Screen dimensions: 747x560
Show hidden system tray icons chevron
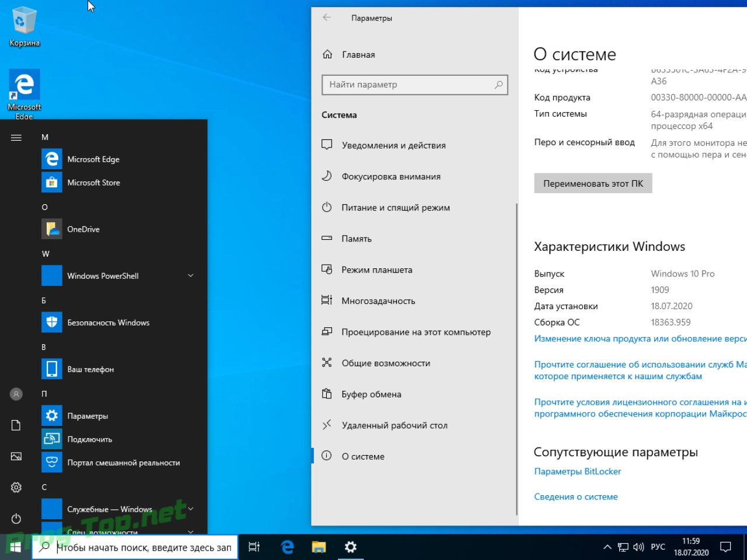click(x=607, y=547)
